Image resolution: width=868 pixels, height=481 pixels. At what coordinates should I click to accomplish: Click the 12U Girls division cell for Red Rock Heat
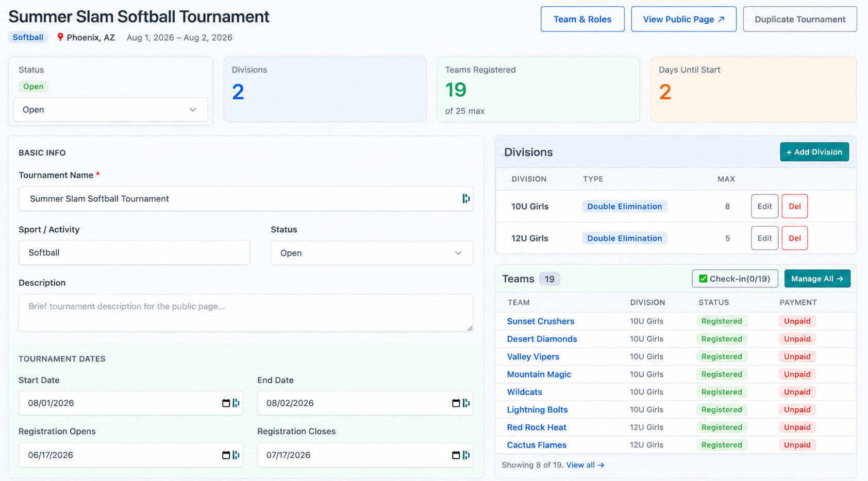(646, 427)
